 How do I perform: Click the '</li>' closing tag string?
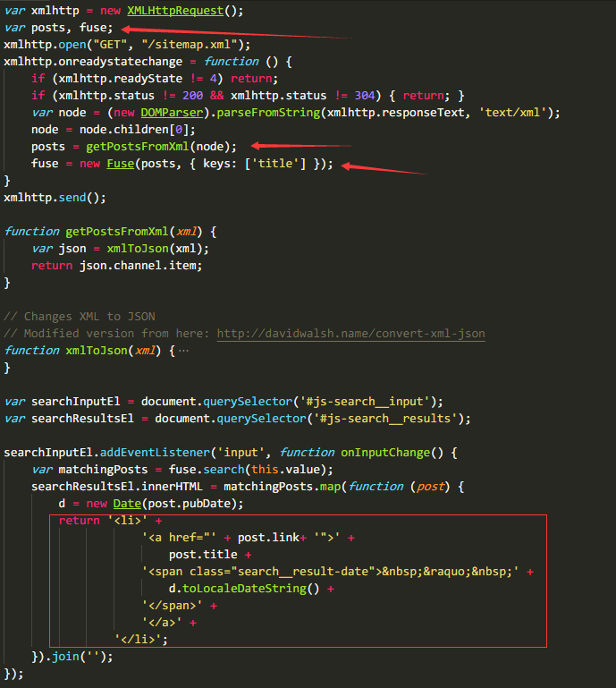click(x=138, y=640)
